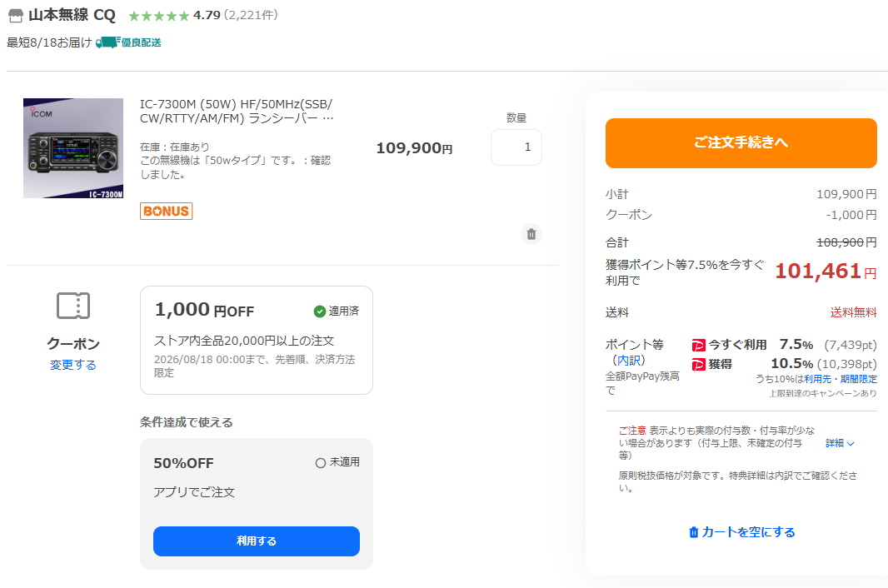The image size is (888, 588).
Task: Click the red 101,461円 total
Action: pos(826,272)
